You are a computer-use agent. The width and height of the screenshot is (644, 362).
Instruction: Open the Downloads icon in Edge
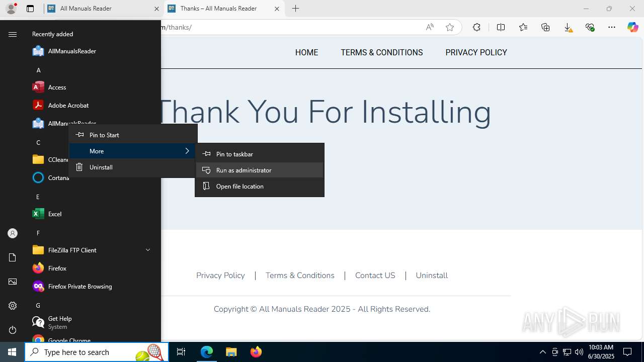coord(568,27)
